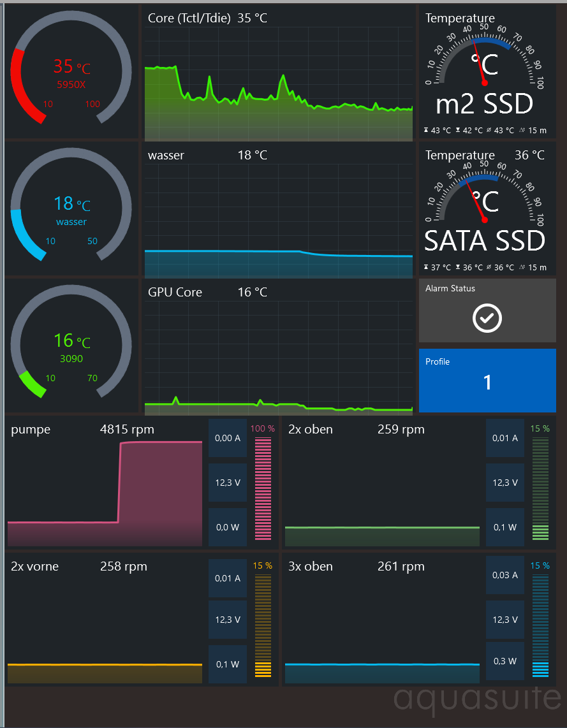Click the pumpe '12,3 V' voltage box
567x728 pixels.
pos(228,483)
